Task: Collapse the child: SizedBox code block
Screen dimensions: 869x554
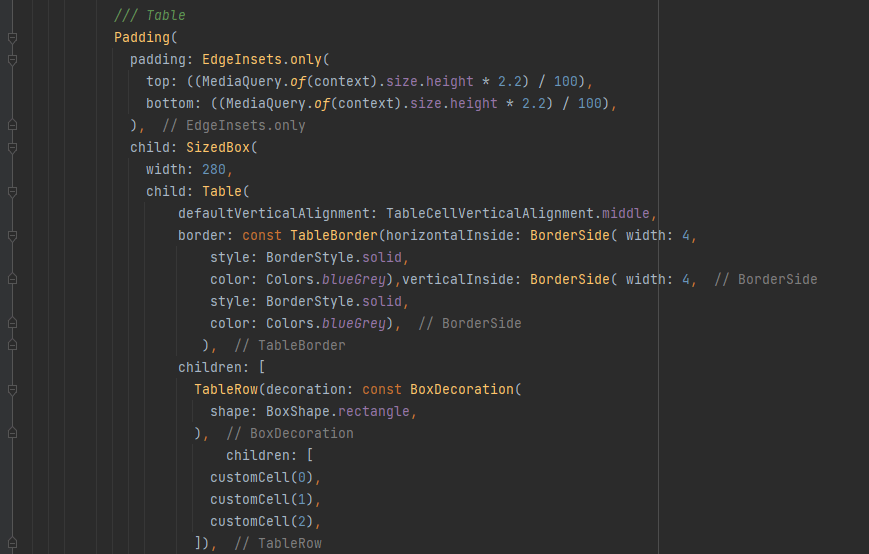Action: point(12,148)
